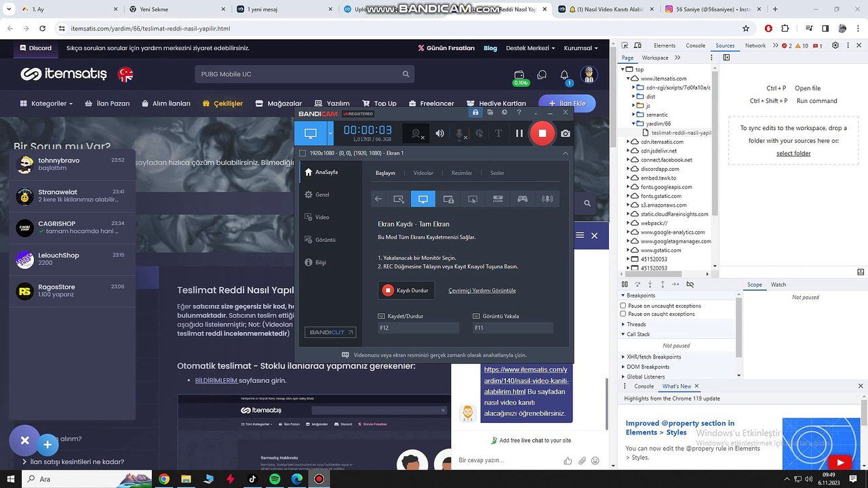
Task: Click the lock icon in Bandicam's title bar
Action: (475, 113)
